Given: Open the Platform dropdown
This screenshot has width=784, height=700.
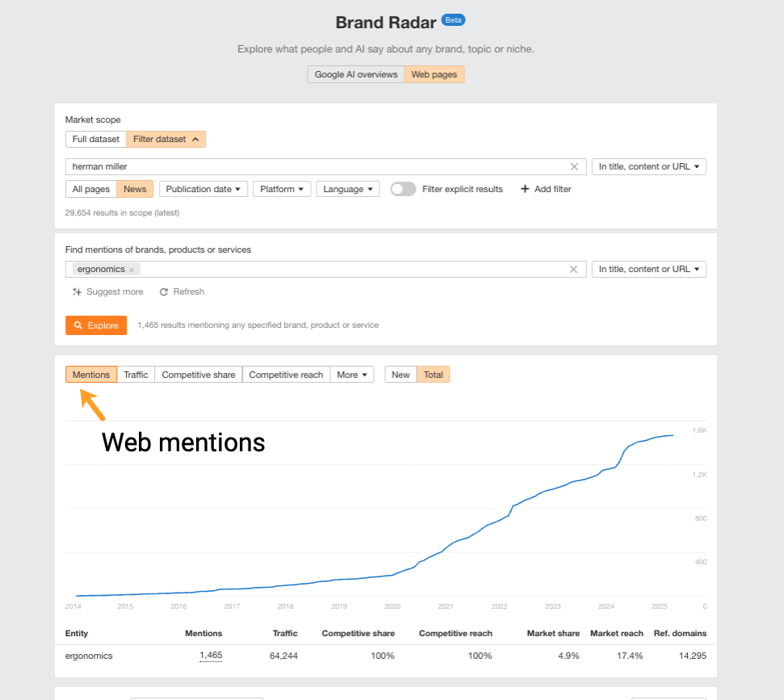Looking at the screenshot, I should click(282, 189).
